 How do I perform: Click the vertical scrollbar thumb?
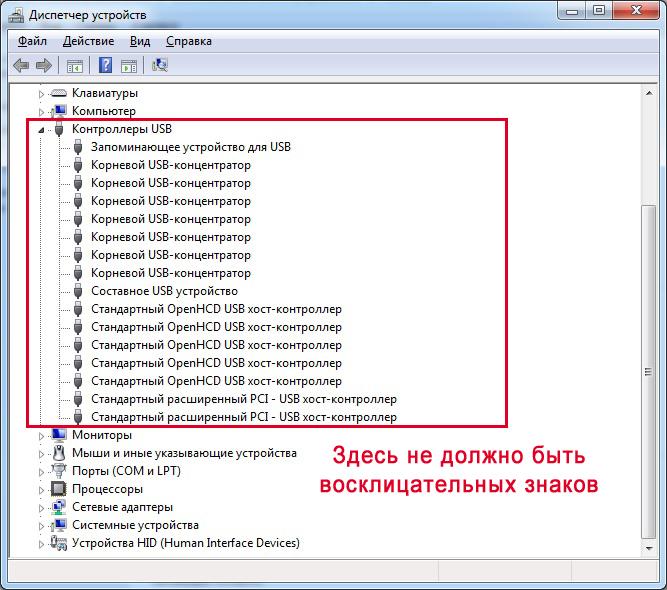[x=649, y=372]
